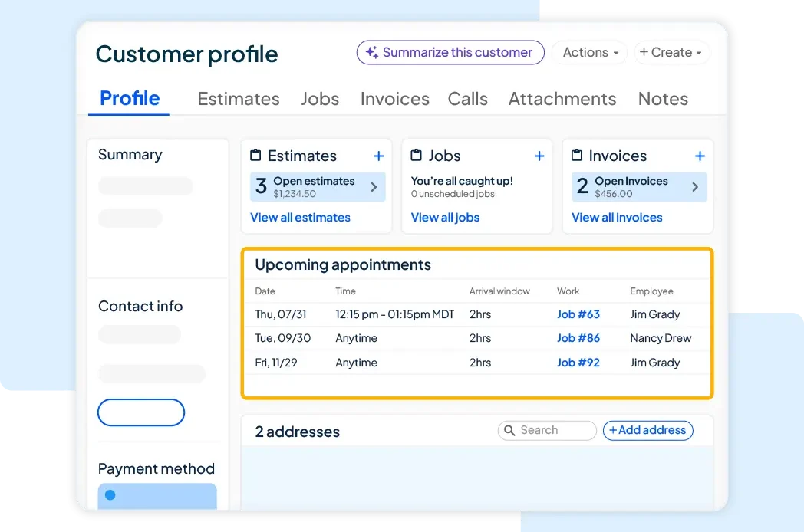Screen dimensions: 804x532
Task: Click the View all jobs link
Action: (445, 217)
